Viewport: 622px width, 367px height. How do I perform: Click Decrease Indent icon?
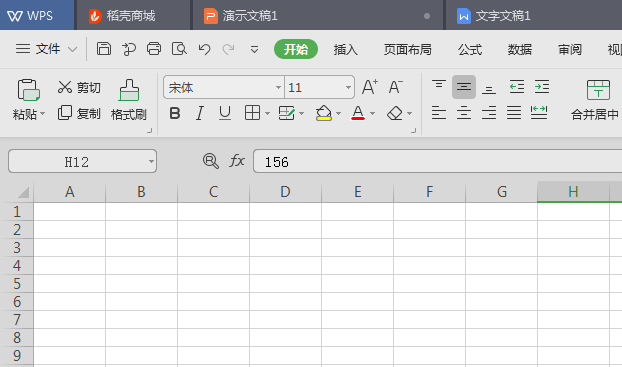[x=517, y=87]
